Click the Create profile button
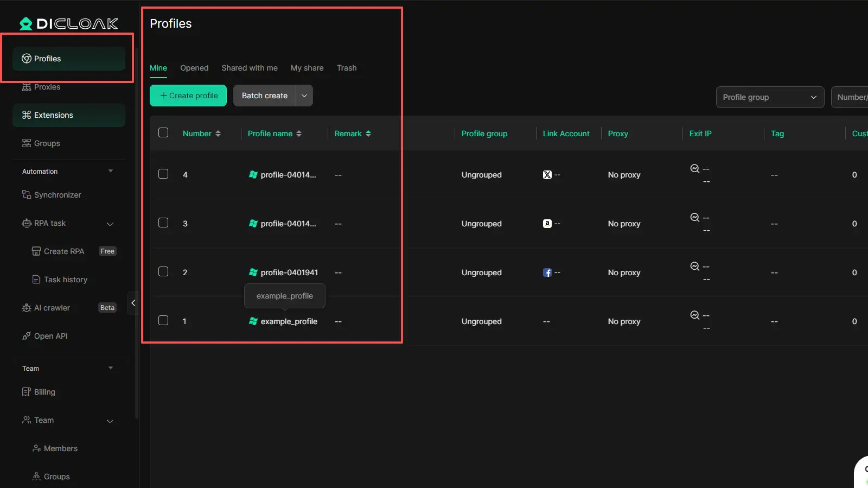 (188, 96)
